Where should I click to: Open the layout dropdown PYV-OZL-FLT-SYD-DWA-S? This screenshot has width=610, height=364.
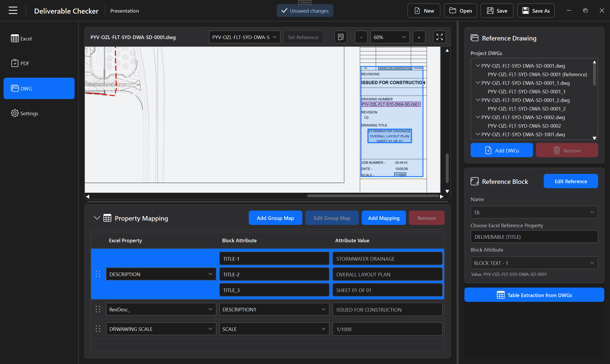pos(244,37)
